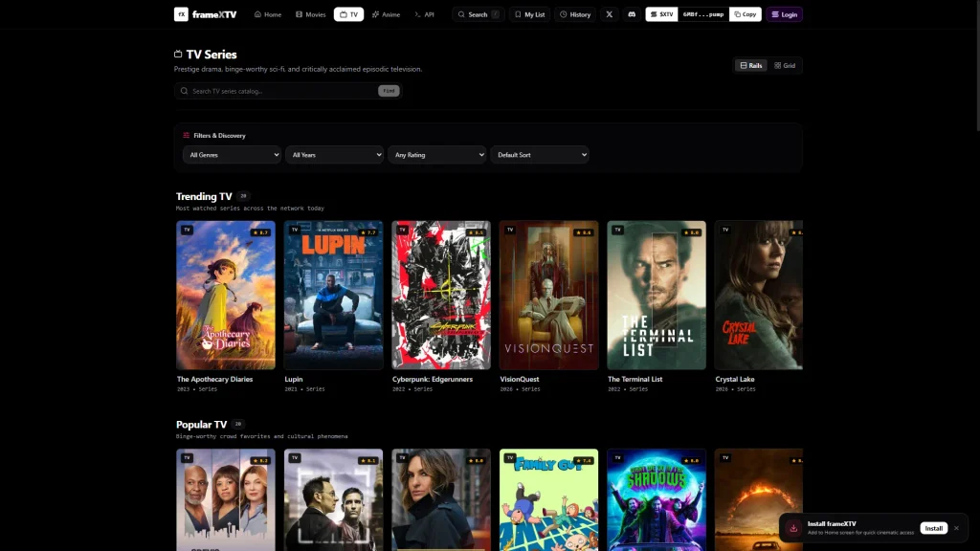Open the Anime tab
Image resolution: width=980 pixels, height=551 pixels.
(x=386, y=14)
